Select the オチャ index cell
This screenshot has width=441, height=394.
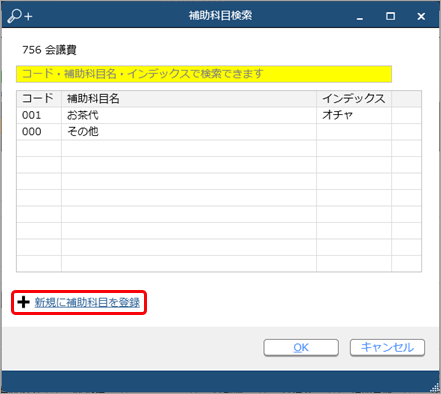coord(354,115)
